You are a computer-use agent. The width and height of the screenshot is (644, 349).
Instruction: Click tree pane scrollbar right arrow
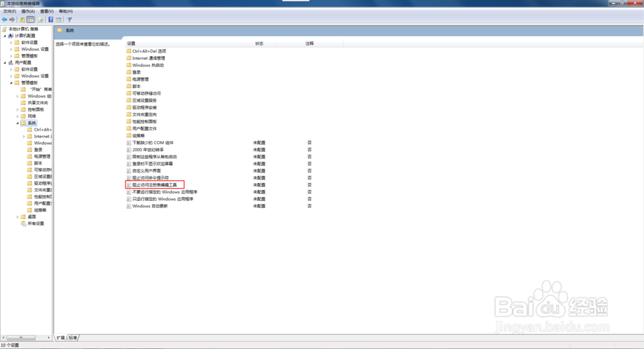click(48, 337)
